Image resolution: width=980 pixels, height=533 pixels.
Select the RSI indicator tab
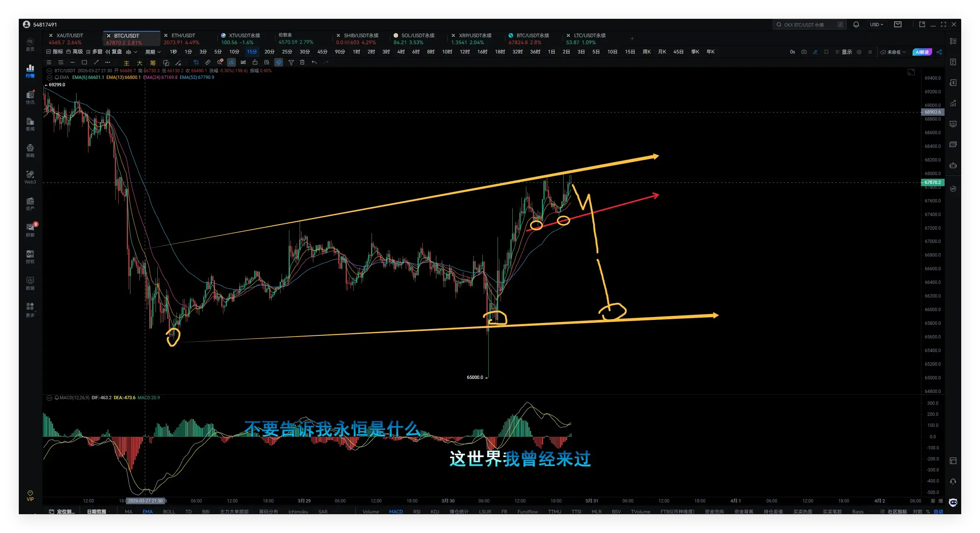tap(416, 512)
